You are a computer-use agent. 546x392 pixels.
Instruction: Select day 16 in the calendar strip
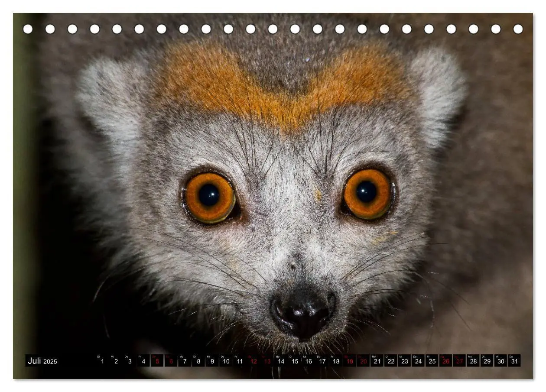(309, 361)
